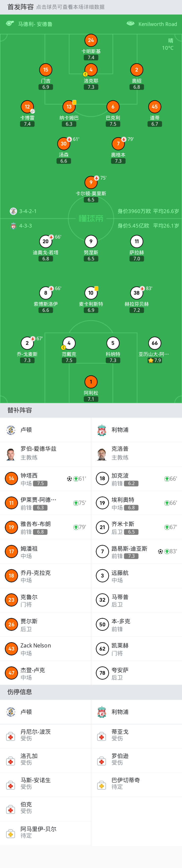This screenshot has width=182, height=868.
Task: Click the whistle icon beside 马德利-安德鲁
Action: [x=10, y=24]
